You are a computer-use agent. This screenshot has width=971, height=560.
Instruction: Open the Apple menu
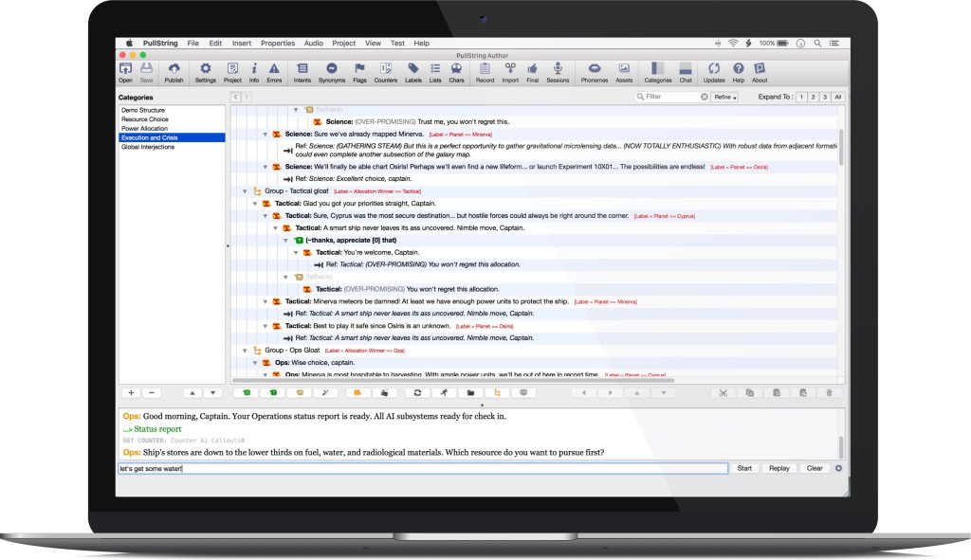point(128,43)
